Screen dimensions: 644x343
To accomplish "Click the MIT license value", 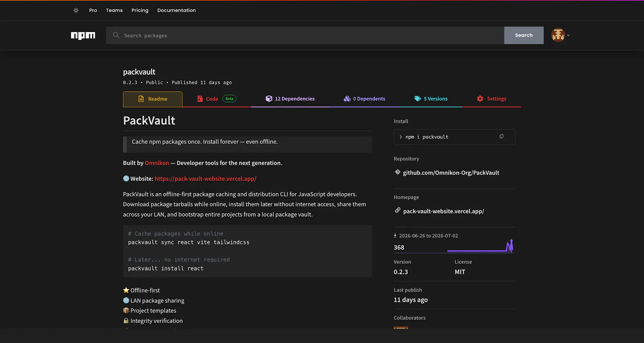I will point(460,272).
